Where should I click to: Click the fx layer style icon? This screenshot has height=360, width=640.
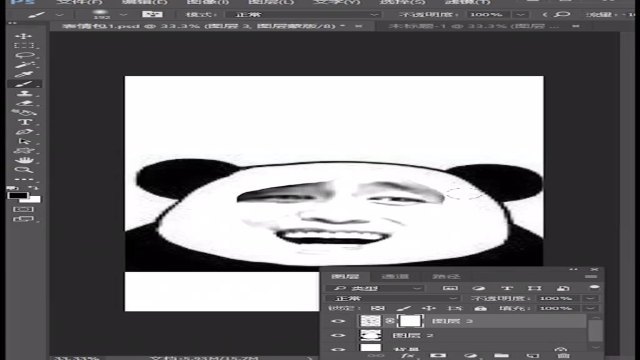pos(406,356)
